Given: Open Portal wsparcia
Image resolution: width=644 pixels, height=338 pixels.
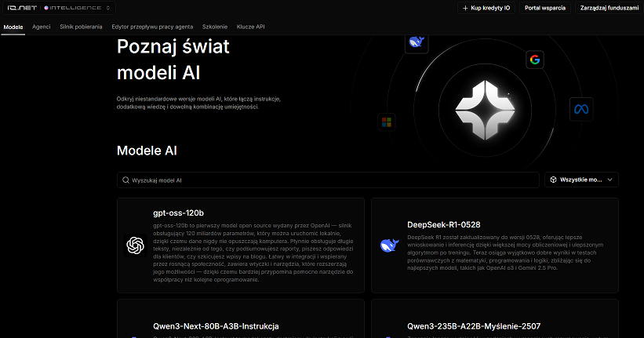Looking at the screenshot, I should 544,8.
